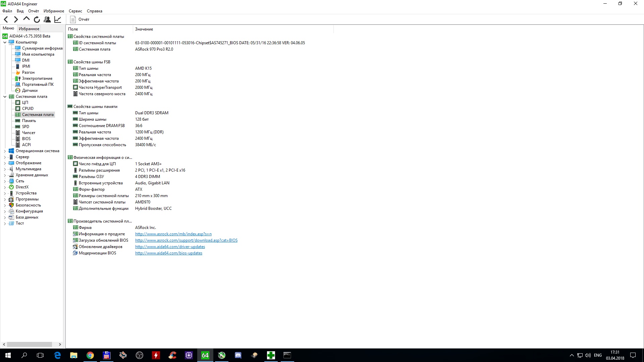The height and width of the screenshot is (362, 644).
Task: Click the Refresh toolbar icon
Action: click(x=37, y=19)
